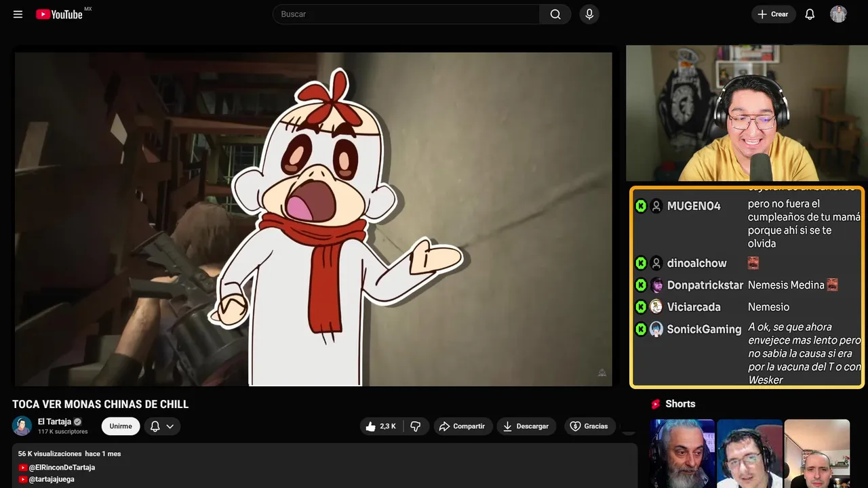Click the Shorts heading text
Viewport: 868px width, 488px height.
[680, 404]
